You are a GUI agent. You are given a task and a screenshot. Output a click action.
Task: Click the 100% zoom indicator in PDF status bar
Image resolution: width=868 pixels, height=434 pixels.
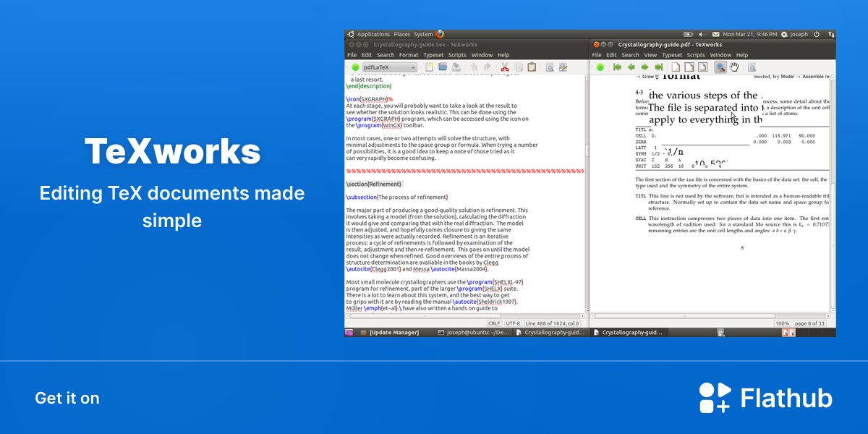pos(782,323)
